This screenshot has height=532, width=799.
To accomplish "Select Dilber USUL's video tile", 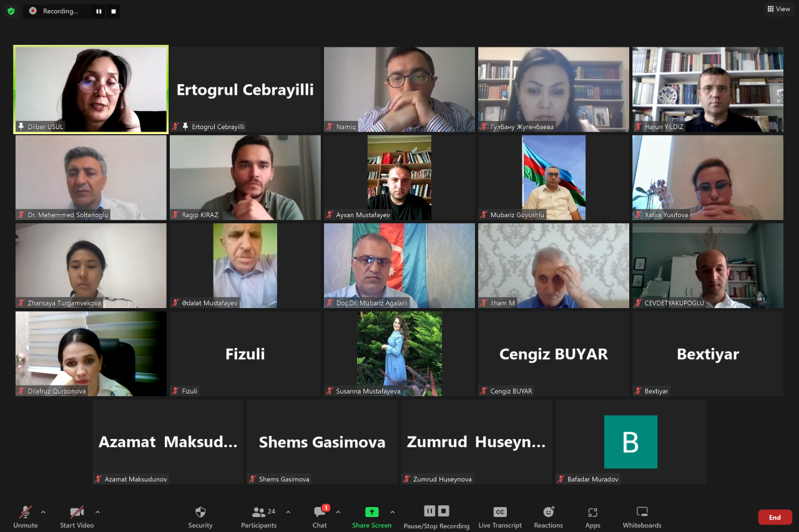I will [91, 89].
